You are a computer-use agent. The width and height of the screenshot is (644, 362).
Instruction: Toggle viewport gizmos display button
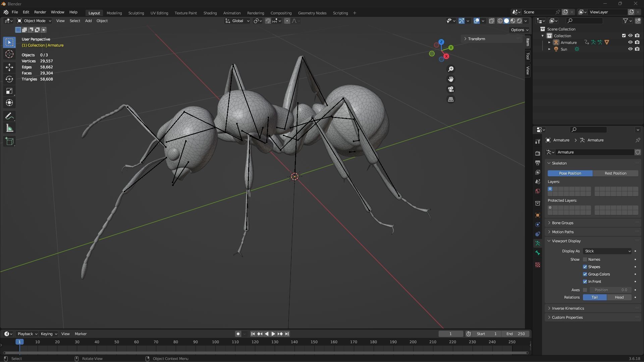[462, 21]
